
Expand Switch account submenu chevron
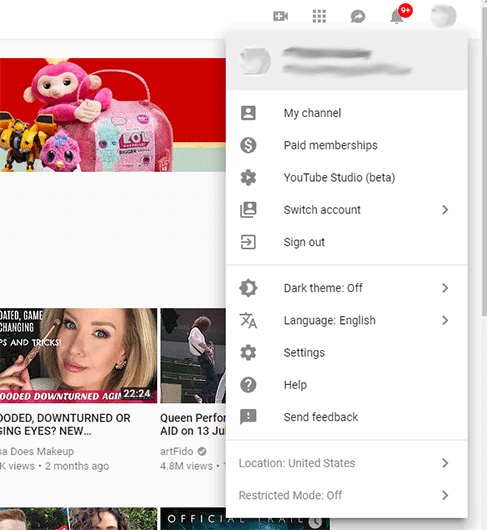(445, 210)
